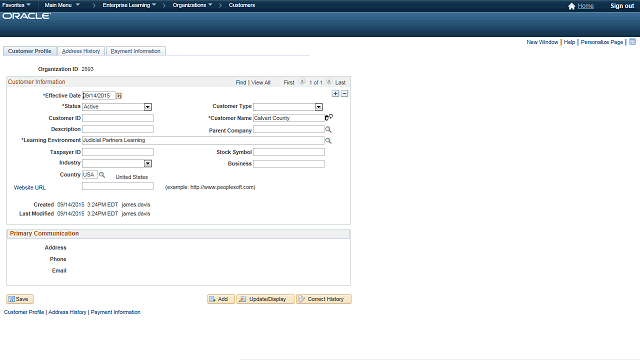Open Enterprise Learning breadcrumb menu
The image size is (640, 360).
click(x=129, y=5)
